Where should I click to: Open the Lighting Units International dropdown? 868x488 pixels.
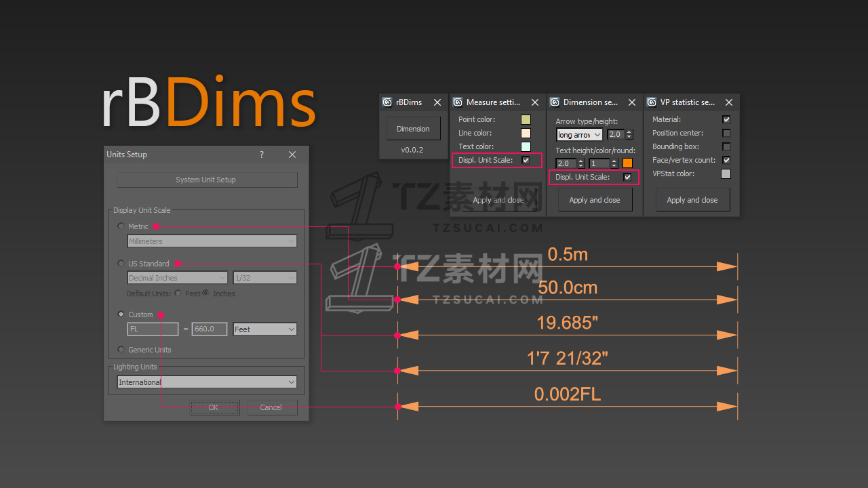tap(207, 382)
